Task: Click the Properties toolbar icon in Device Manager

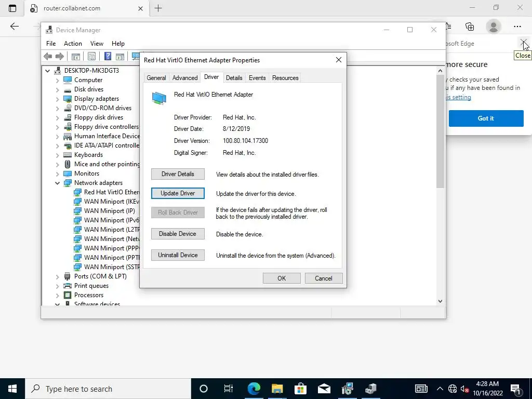Action: pos(91,56)
